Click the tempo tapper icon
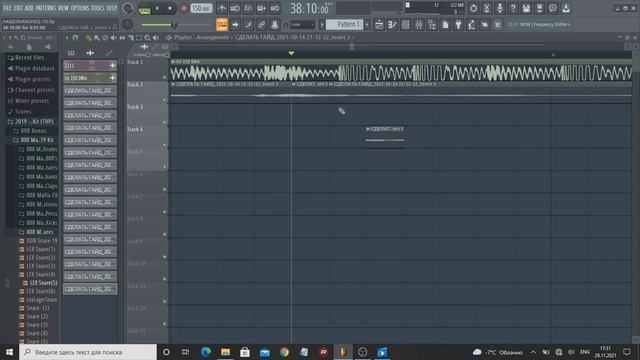This screenshot has width=640, height=360. (471, 24)
